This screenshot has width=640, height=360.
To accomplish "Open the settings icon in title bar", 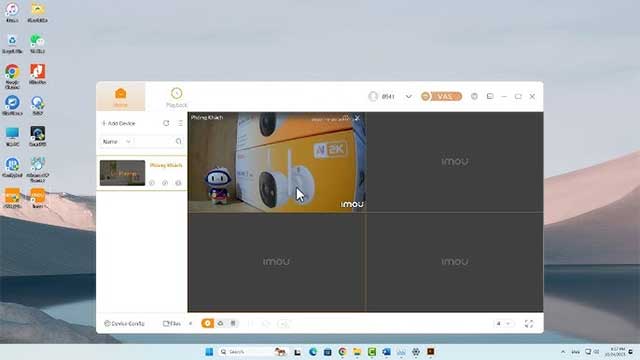I will (x=474, y=96).
